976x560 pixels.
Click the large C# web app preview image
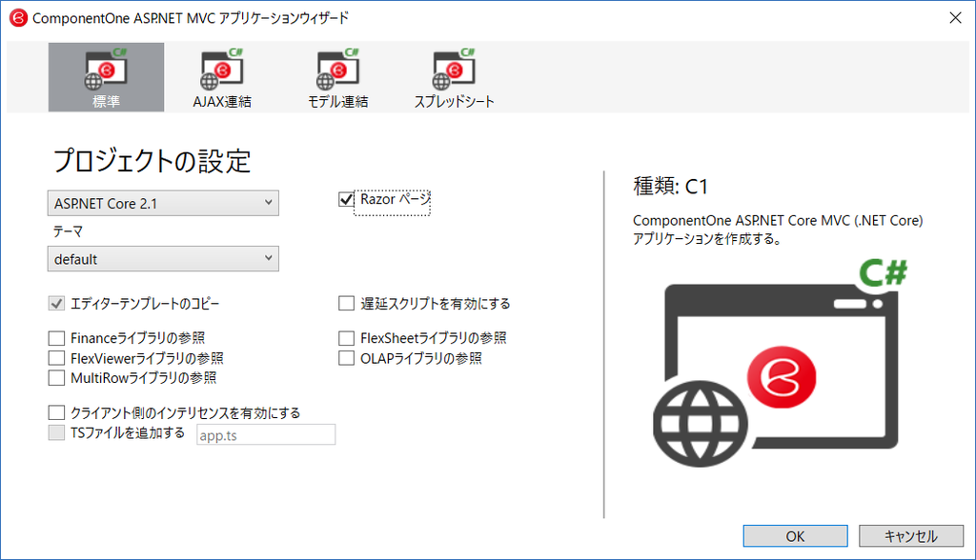[780, 363]
